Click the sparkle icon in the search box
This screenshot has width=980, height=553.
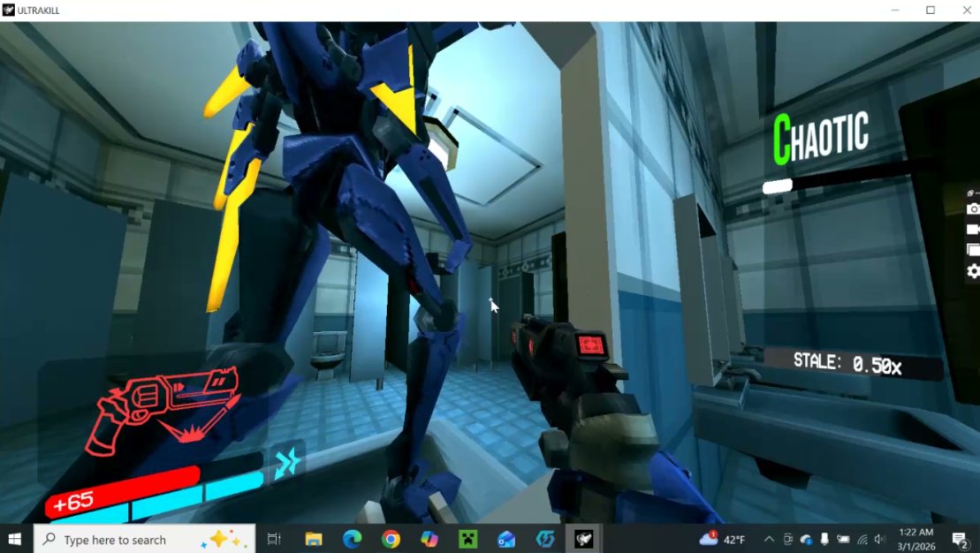224,539
